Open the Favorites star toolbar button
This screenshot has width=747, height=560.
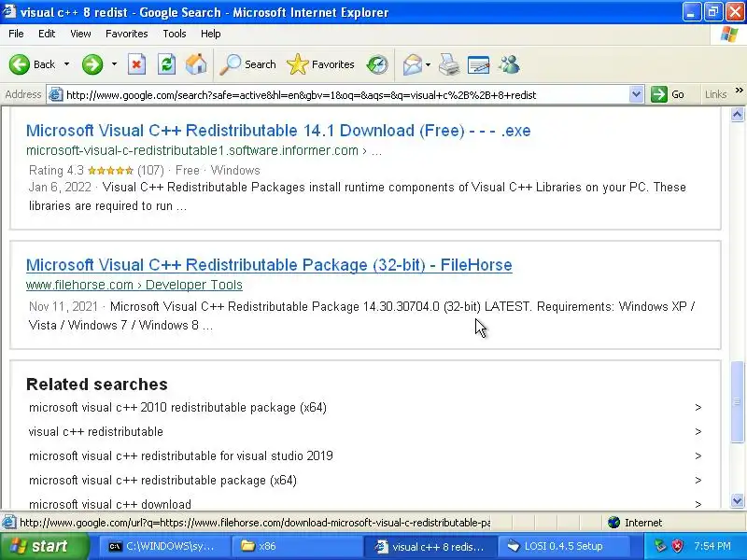coord(320,64)
